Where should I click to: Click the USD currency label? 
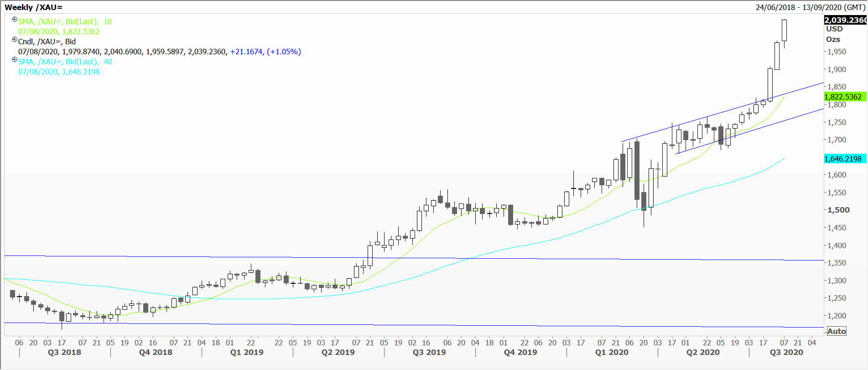(834, 29)
